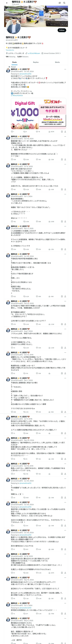Image resolution: width=72 pixels, height=644 pixels.
Task: Follow this account with the Follow button
Action: (62, 30)
